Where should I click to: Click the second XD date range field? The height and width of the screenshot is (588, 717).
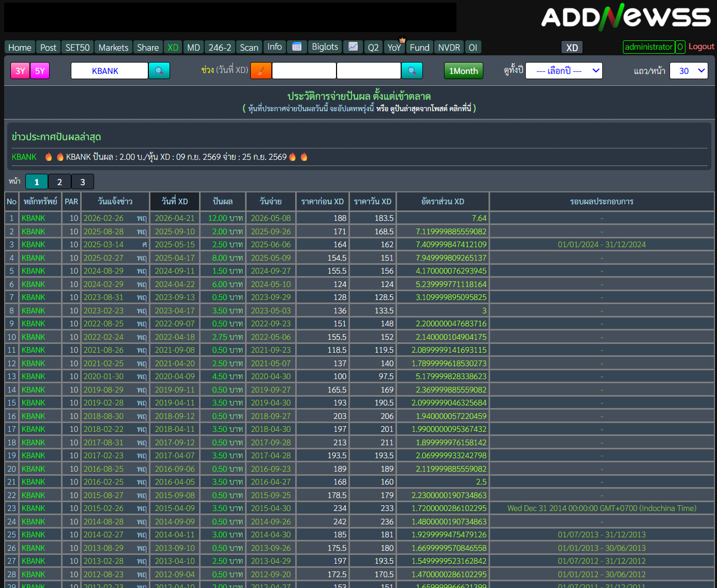coord(369,71)
